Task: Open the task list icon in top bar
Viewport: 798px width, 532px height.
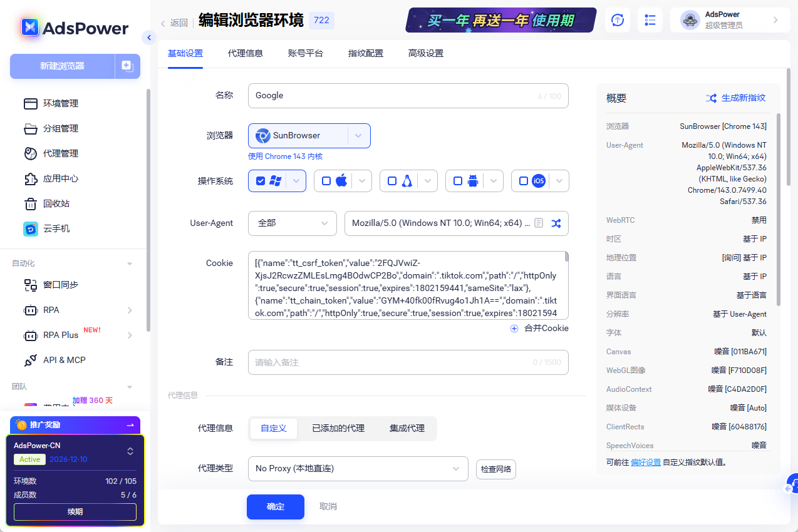Action: click(x=650, y=19)
